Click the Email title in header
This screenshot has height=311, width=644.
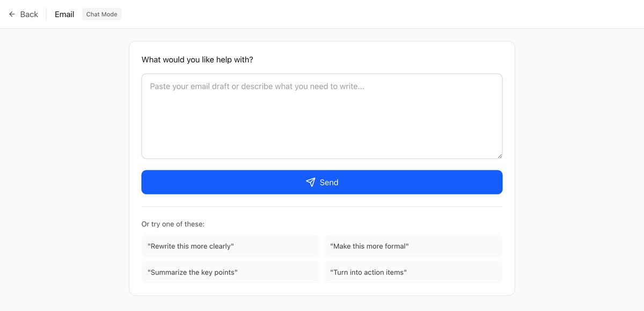[64, 15]
